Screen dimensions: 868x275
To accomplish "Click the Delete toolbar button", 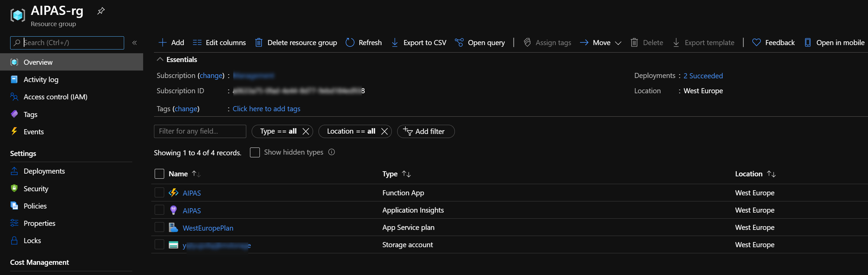I will (647, 43).
